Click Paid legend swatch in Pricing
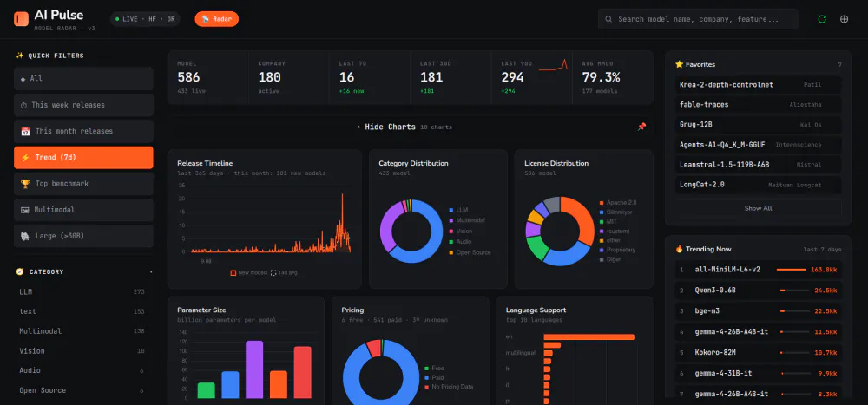 click(426, 378)
